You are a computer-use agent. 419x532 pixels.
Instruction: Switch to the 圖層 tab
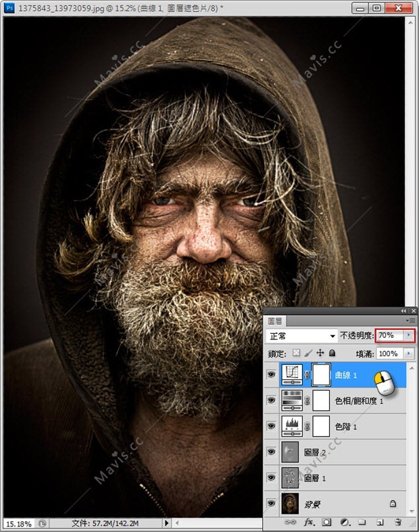[x=275, y=320]
